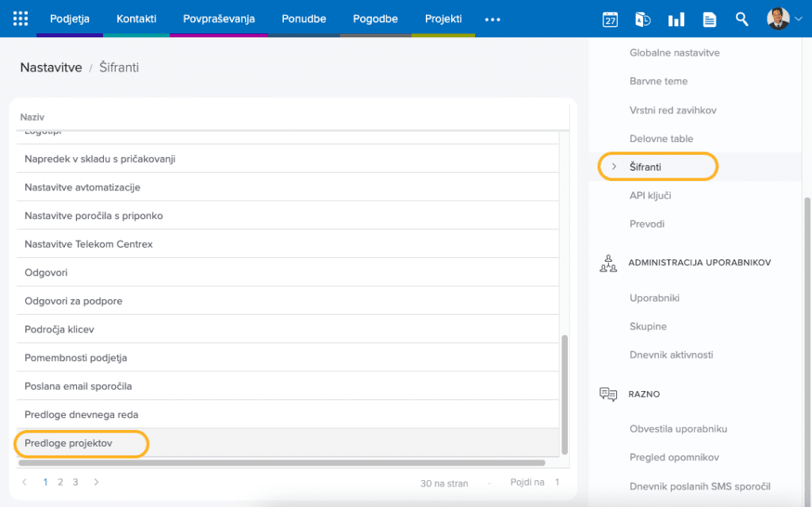
Task: Click the Administracija uporabnikov section icon
Action: 608,263
